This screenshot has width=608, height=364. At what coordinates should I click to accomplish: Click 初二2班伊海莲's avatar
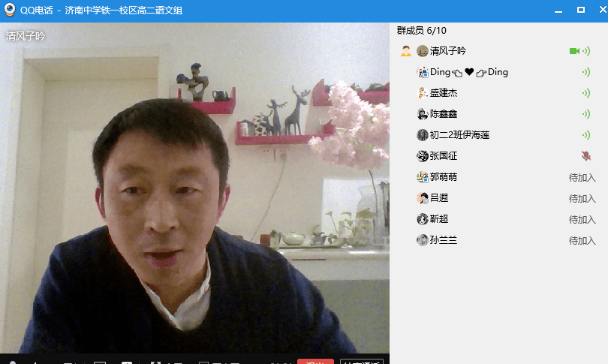[423, 135]
